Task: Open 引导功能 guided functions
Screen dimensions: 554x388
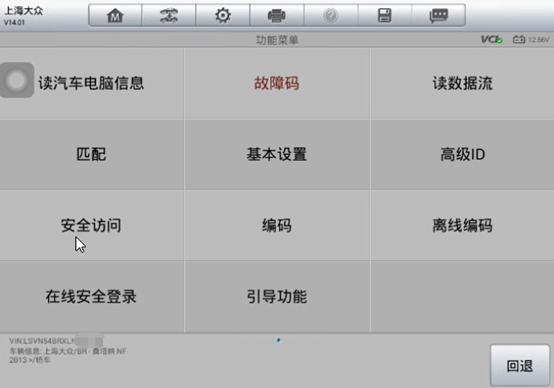Action: 277,296
